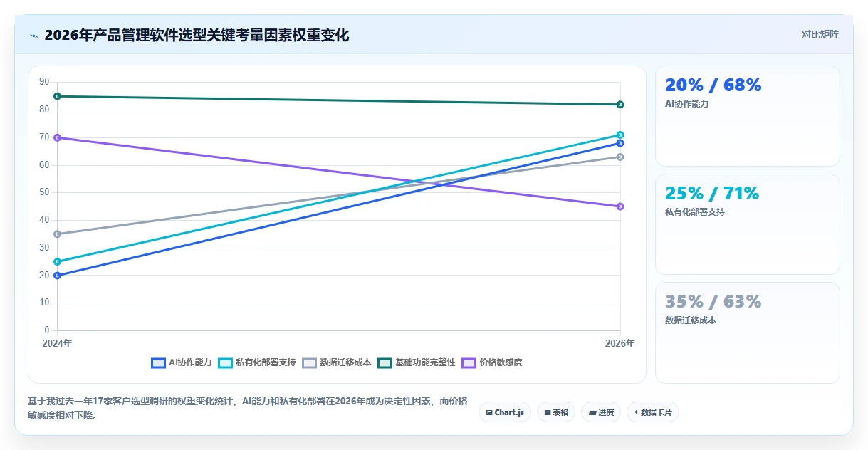Click 2024 data point of AI协作能力 at 20

tap(57, 276)
